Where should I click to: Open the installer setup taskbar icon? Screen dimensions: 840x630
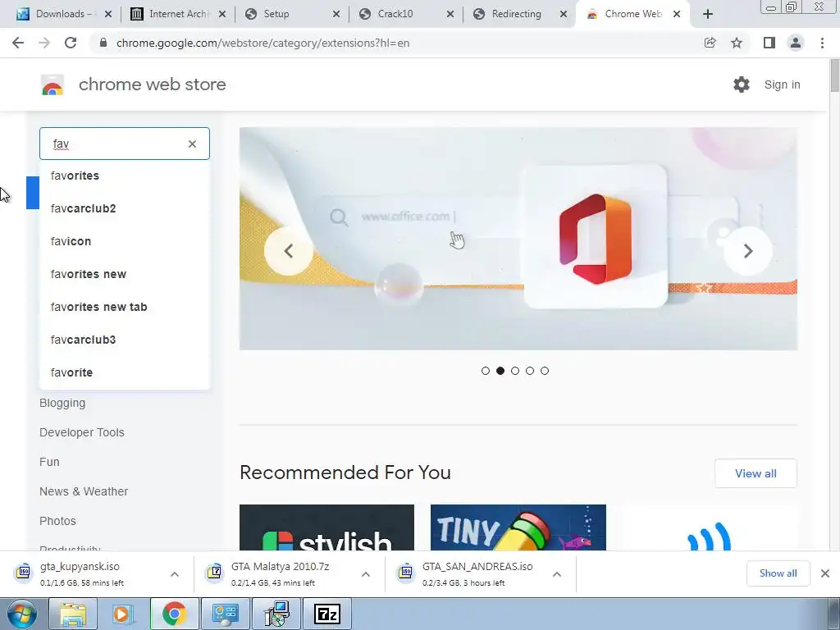click(x=277, y=614)
